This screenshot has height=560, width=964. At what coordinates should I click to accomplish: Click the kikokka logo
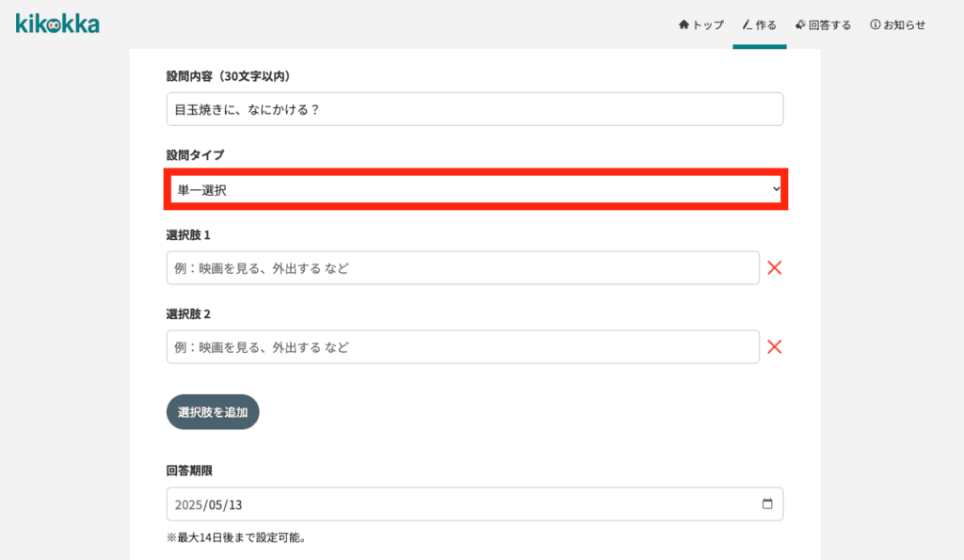click(57, 24)
